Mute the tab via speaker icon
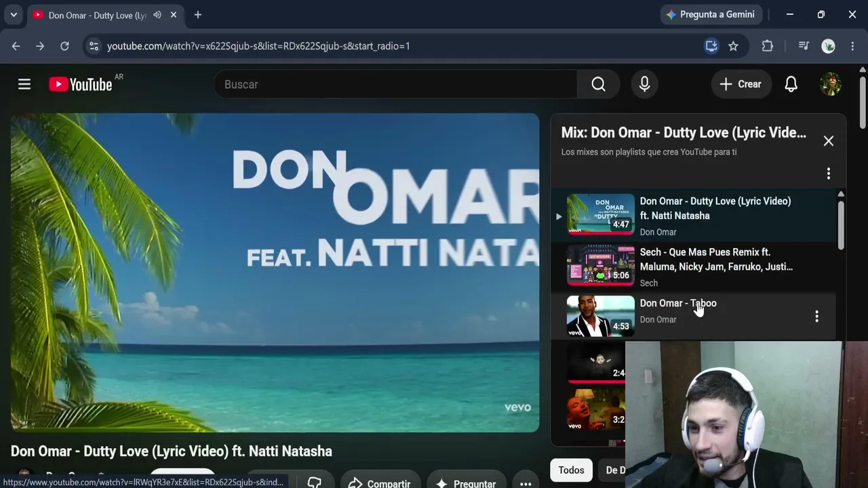 pos(157,15)
